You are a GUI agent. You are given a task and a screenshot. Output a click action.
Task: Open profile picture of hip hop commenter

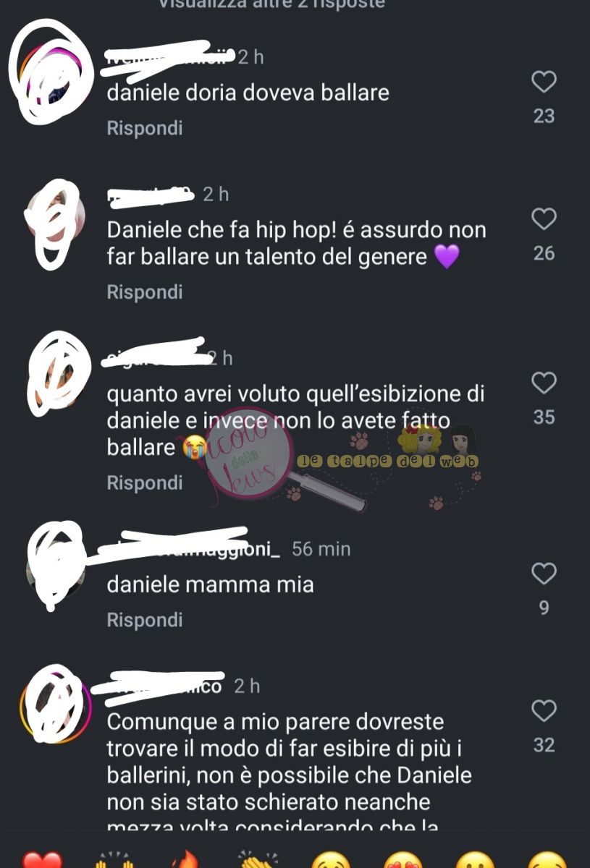(55, 218)
